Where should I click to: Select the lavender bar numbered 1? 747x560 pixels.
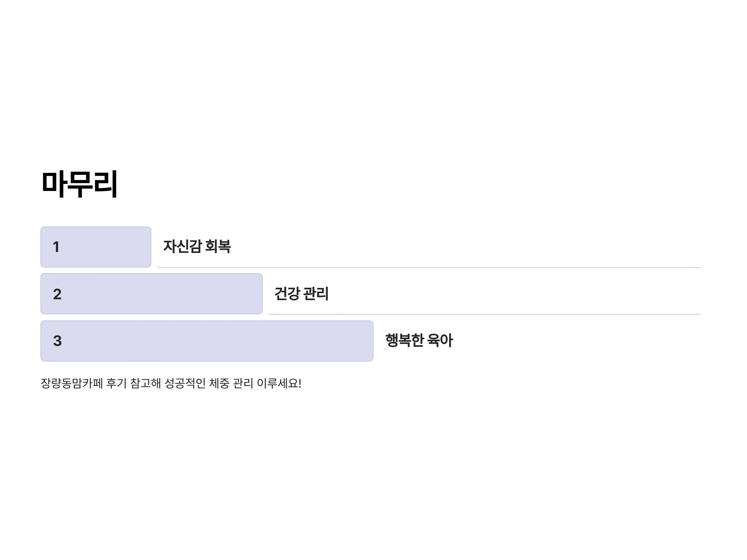pos(96,247)
